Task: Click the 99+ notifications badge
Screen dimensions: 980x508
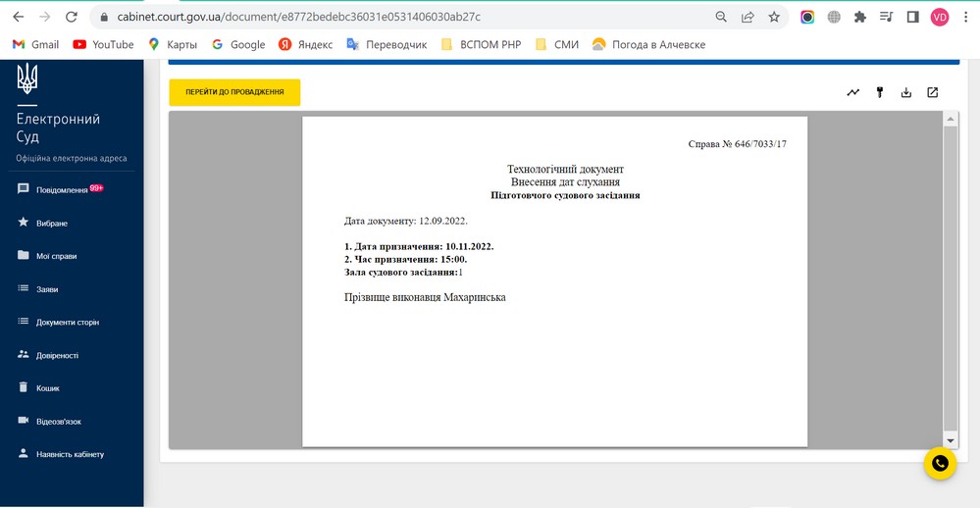Action: point(96,187)
